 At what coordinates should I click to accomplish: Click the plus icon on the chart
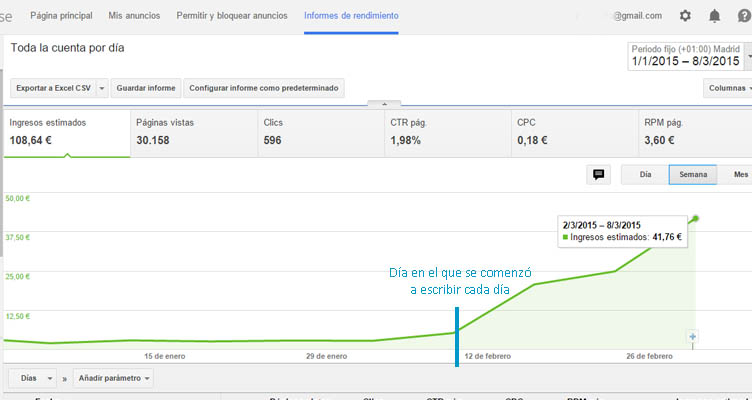pos(693,337)
